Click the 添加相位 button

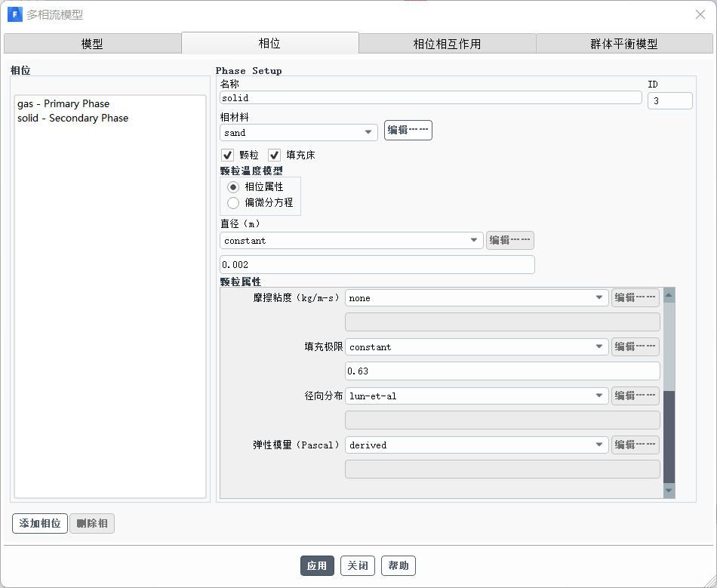(x=40, y=523)
